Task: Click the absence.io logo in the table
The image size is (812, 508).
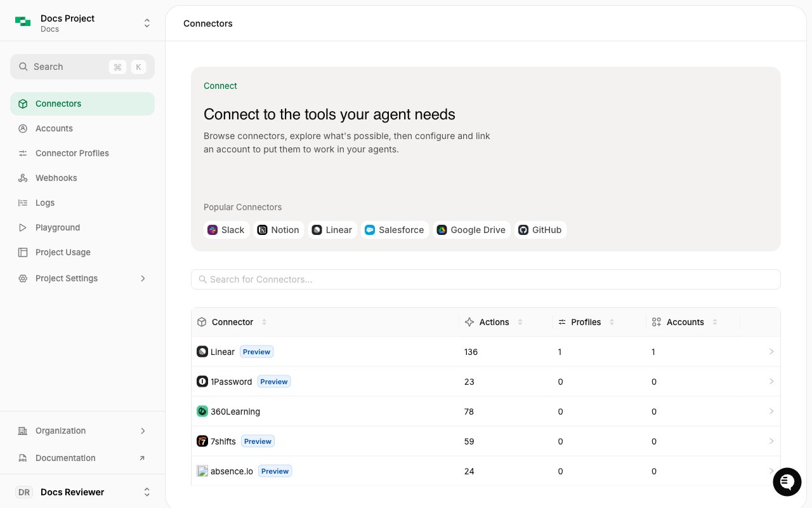Action: [202, 471]
